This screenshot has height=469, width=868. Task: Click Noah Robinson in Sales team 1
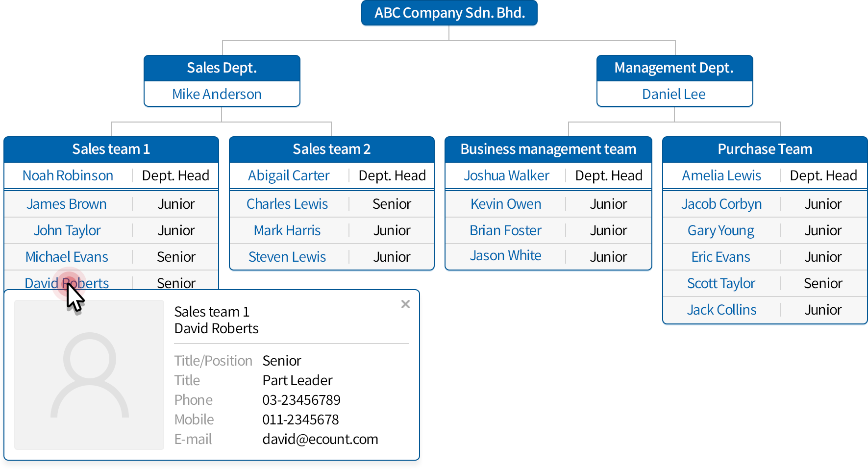click(x=68, y=175)
